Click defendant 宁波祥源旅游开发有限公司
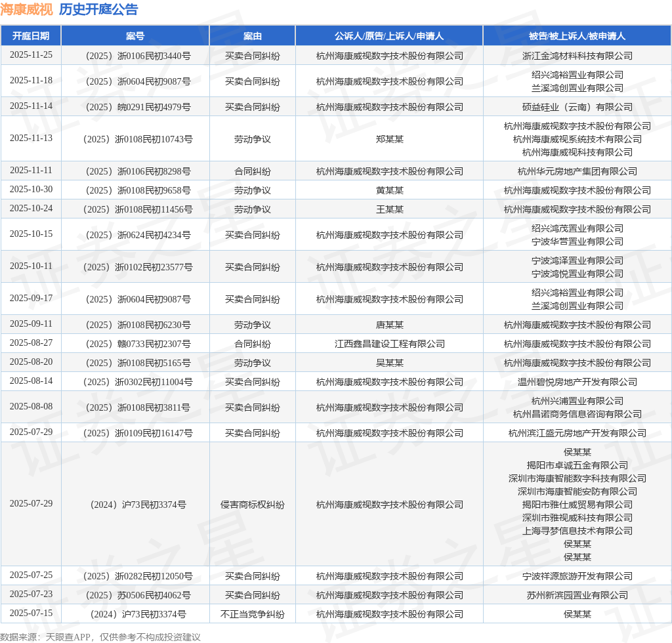 (577, 577)
